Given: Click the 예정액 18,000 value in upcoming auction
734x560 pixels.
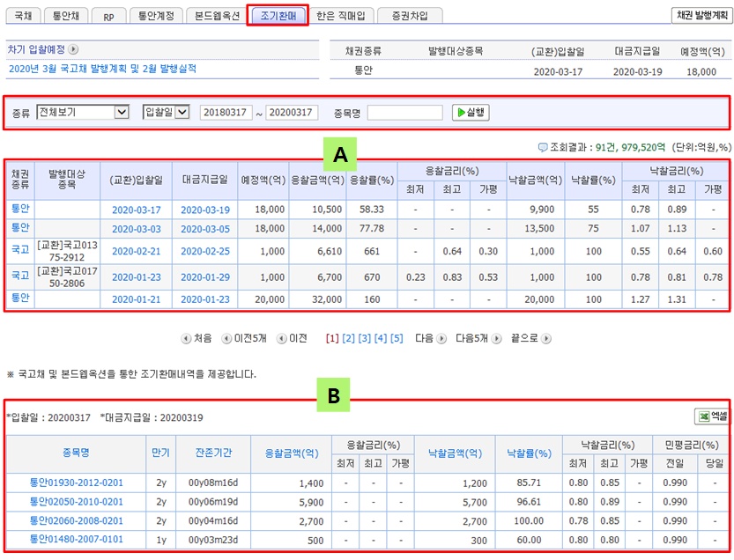Looking at the screenshot, I should (x=701, y=72).
